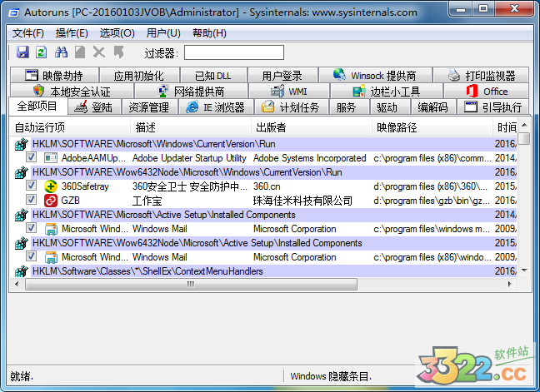This screenshot has height=392, width=540.
Task: Click registry icon beside ContextMenuHandlers key
Action: pyautogui.click(x=22, y=271)
